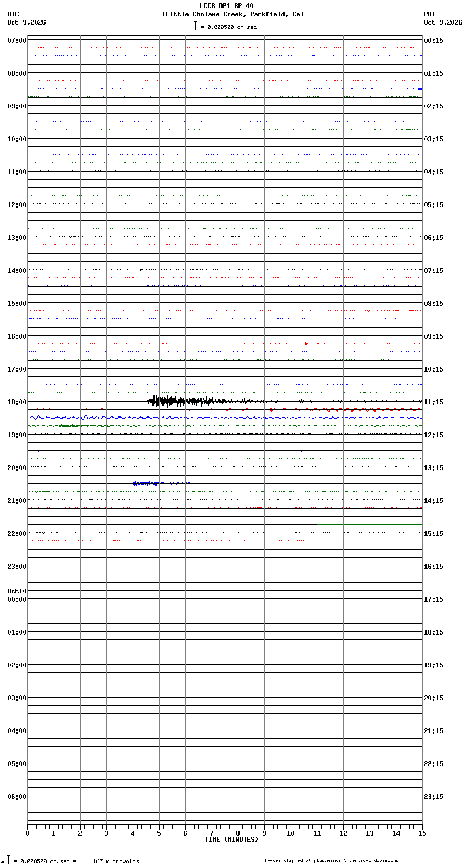The height and width of the screenshot is (868, 466).
Task: Click the '19:15' PDT row label
Action: (434, 665)
